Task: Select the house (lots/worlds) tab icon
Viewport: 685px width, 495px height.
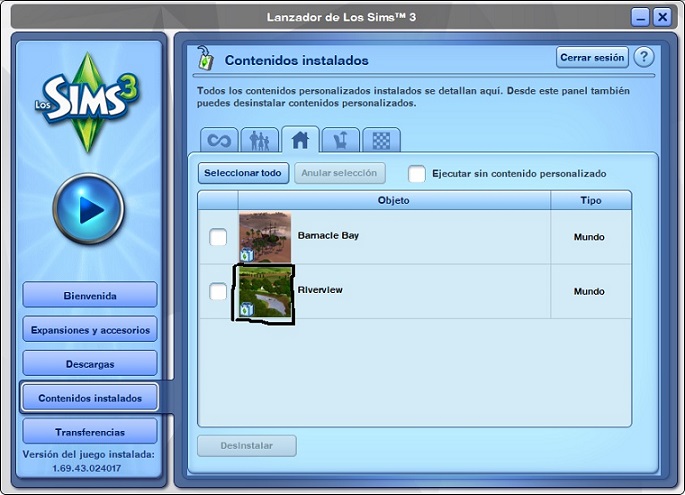Action: [x=299, y=139]
